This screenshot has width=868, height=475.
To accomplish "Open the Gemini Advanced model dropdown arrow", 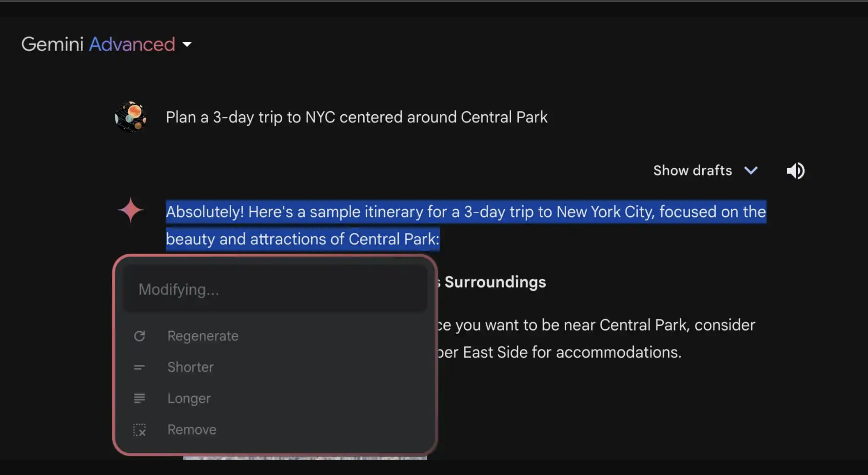I will (x=187, y=44).
